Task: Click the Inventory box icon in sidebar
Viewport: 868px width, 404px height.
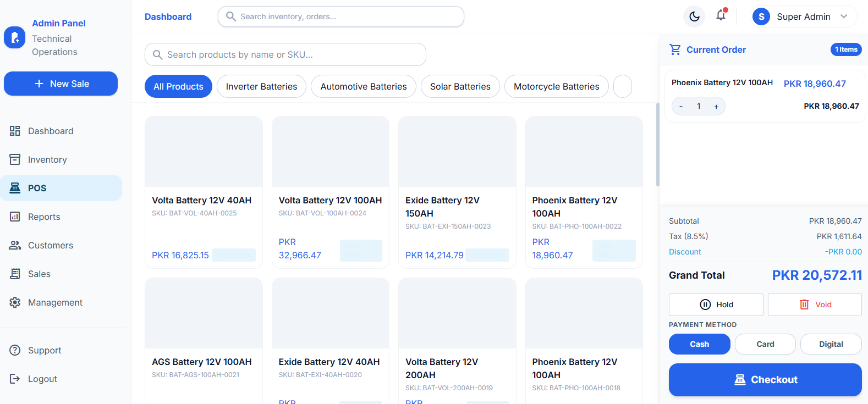Action: click(x=15, y=159)
